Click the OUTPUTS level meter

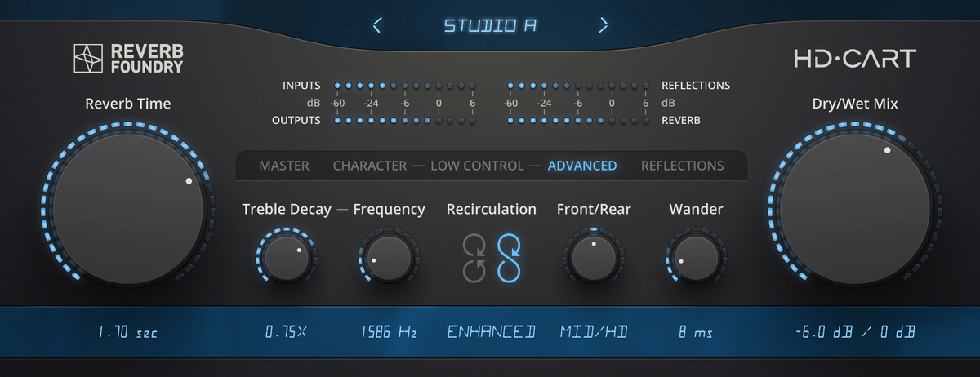pyautogui.click(x=405, y=121)
